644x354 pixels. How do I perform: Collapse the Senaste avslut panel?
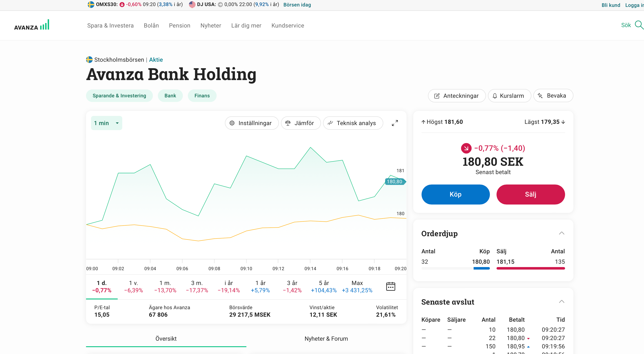tap(562, 301)
